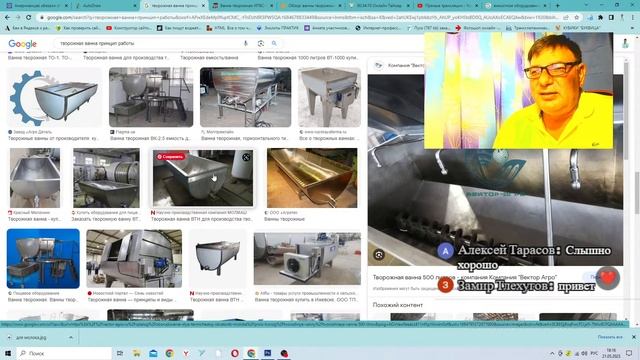Open thumbnail with blue gear and vat
This screenshot has height=360, width=640.
54,97
